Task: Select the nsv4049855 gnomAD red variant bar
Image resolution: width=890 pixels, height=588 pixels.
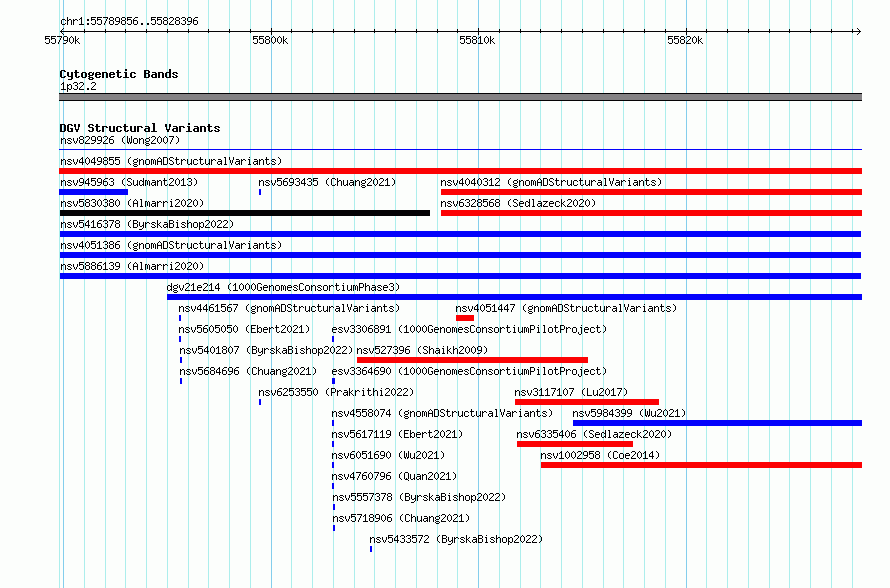Action: (460, 171)
